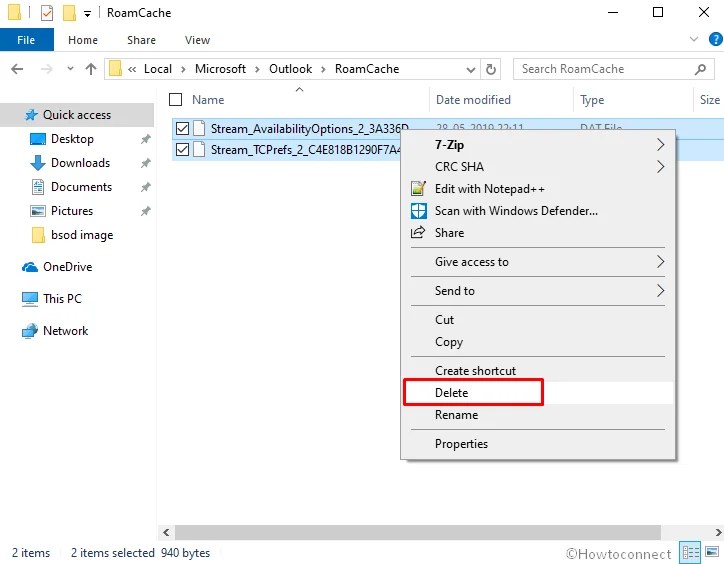Choose Cut from context menu
The image size is (724, 564).
(x=538, y=320)
